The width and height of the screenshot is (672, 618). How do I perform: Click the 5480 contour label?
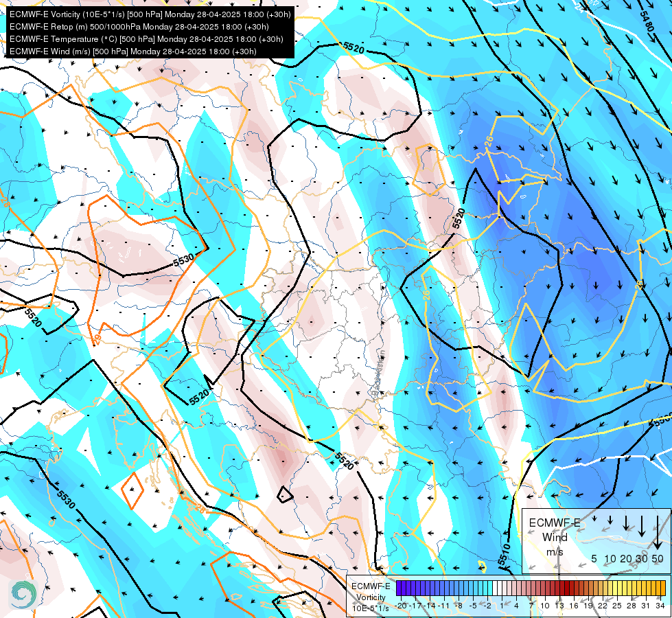647,21
